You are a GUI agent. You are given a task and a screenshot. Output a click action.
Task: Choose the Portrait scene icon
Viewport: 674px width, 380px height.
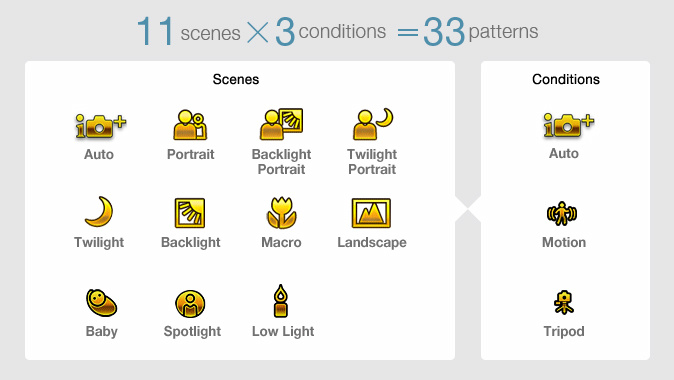pos(190,125)
